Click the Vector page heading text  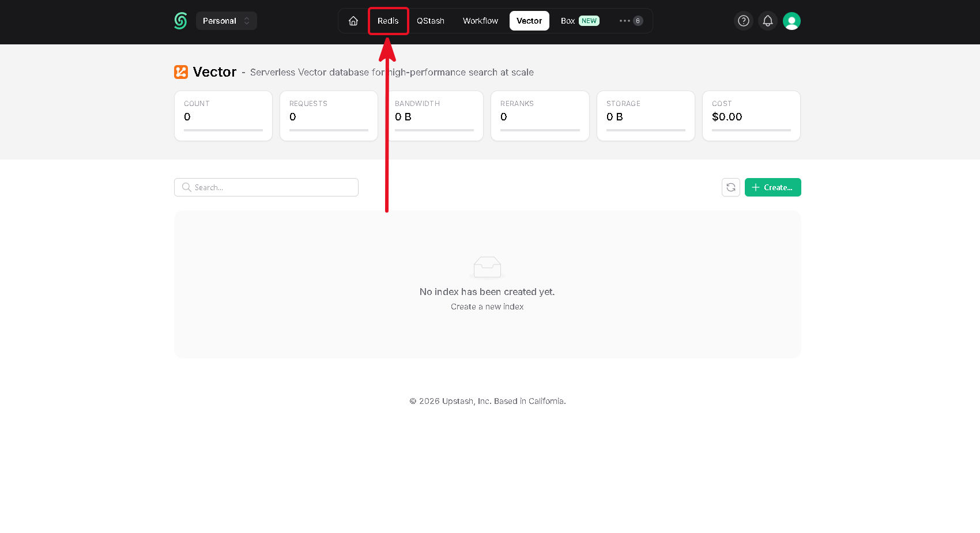214,72
